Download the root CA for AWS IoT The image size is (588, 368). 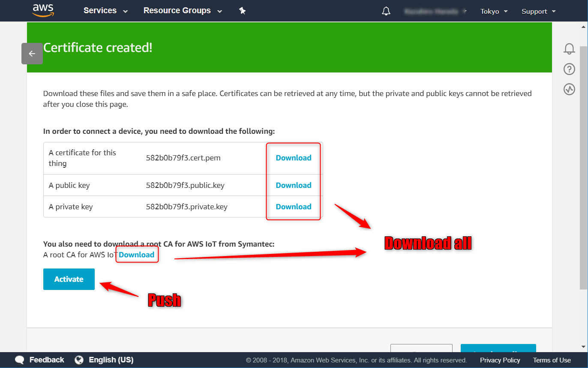coord(136,255)
